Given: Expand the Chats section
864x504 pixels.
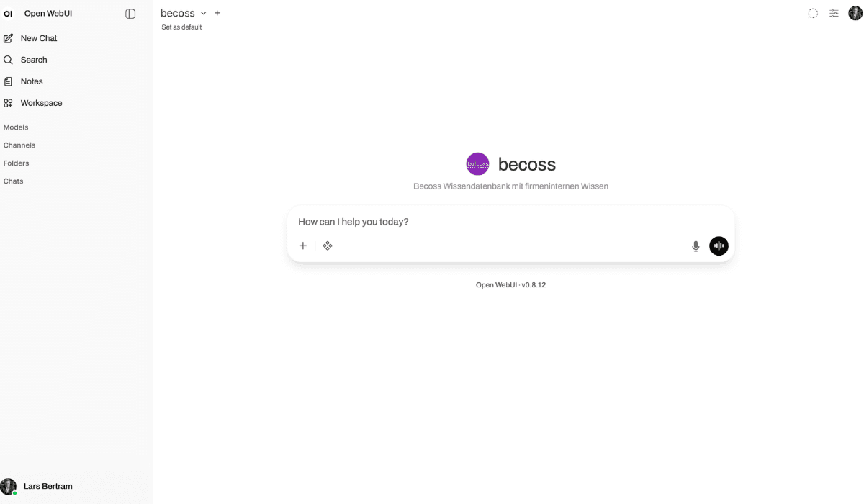Looking at the screenshot, I should (14, 181).
